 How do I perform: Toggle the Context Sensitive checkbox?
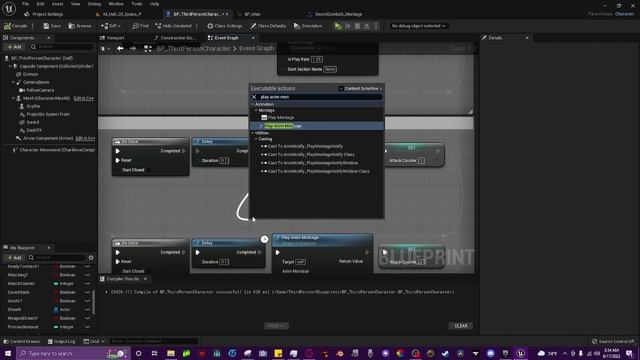click(x=341, y=89)
